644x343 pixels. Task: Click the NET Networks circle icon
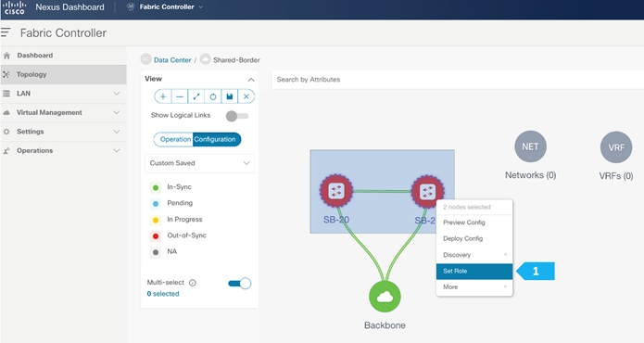point(530,146)
